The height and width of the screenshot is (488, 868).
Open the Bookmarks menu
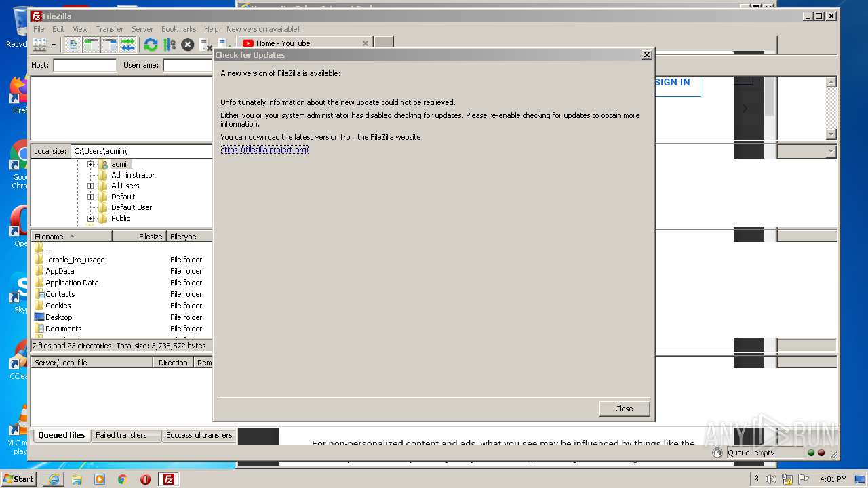point(178,29)
